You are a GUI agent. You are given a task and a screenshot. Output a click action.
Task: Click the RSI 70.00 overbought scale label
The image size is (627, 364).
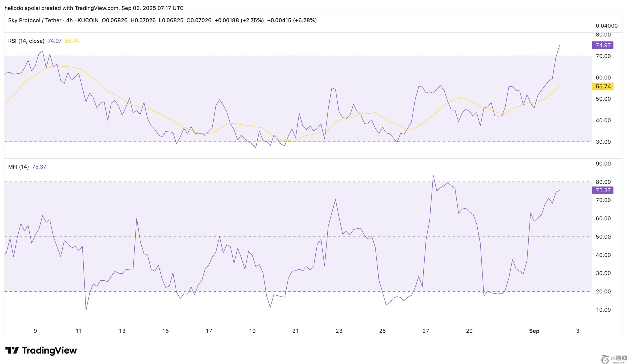(x=603, y=56)
